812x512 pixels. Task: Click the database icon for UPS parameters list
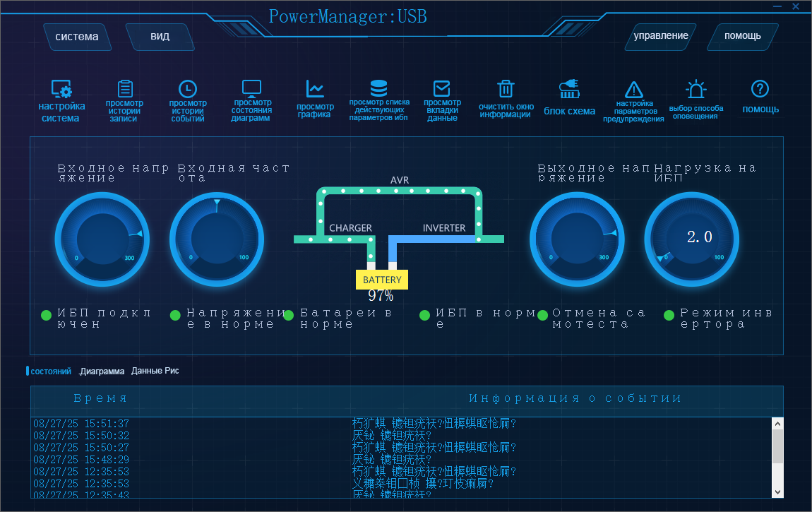pos(378,89)
